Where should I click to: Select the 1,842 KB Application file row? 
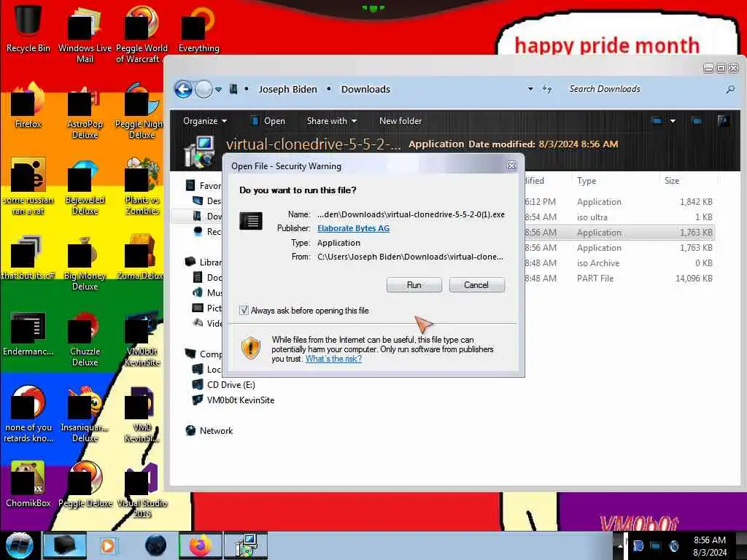[x=619, y=202]
